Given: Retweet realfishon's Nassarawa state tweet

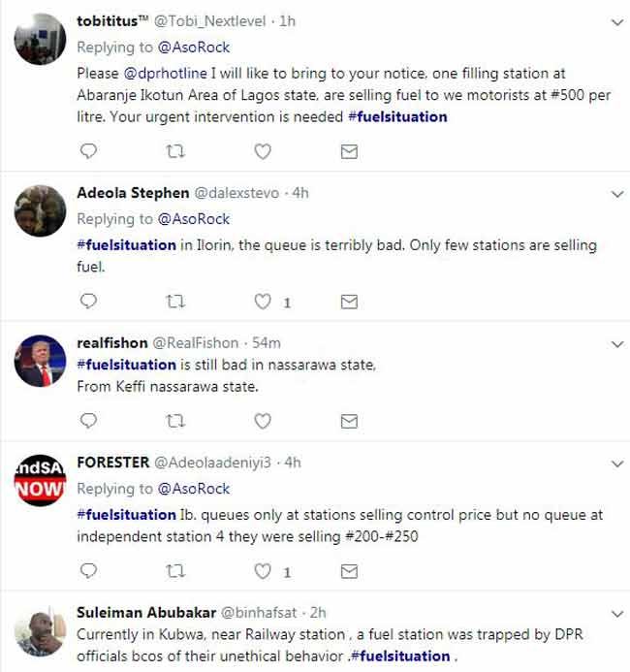Looking at the screenshot, I should pos(175,420).
